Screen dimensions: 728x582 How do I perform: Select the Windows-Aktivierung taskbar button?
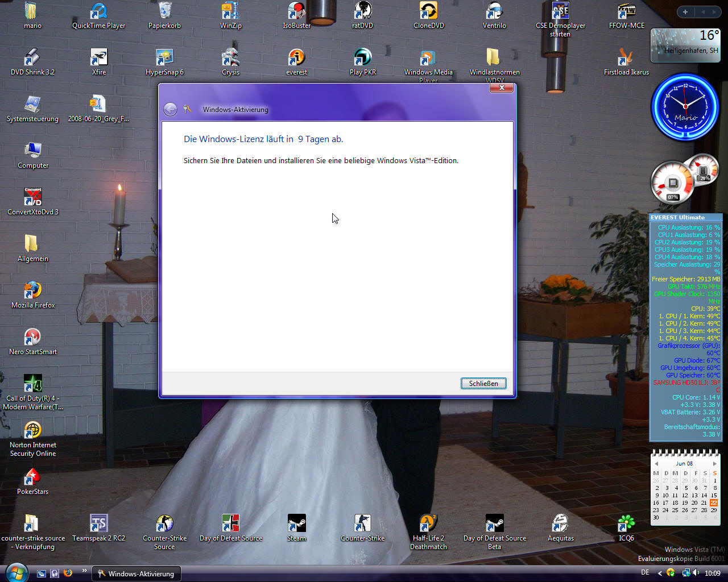click(136, 573)
